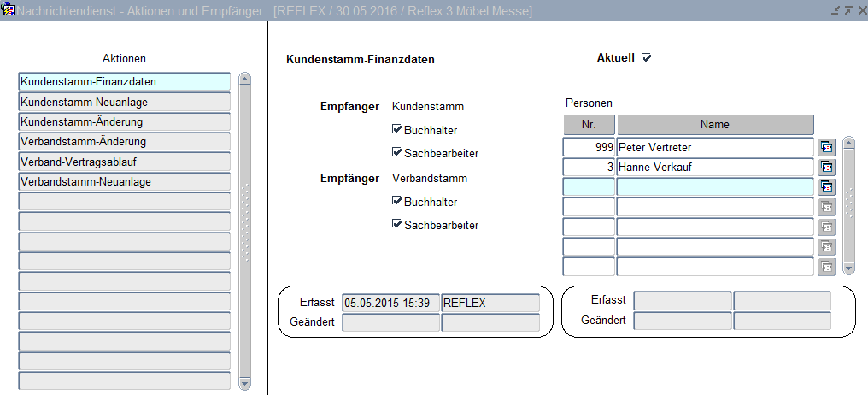Click the Name field containing Hanne Verkauf
This screenshot has width=868, height=395.
point(714,168)
